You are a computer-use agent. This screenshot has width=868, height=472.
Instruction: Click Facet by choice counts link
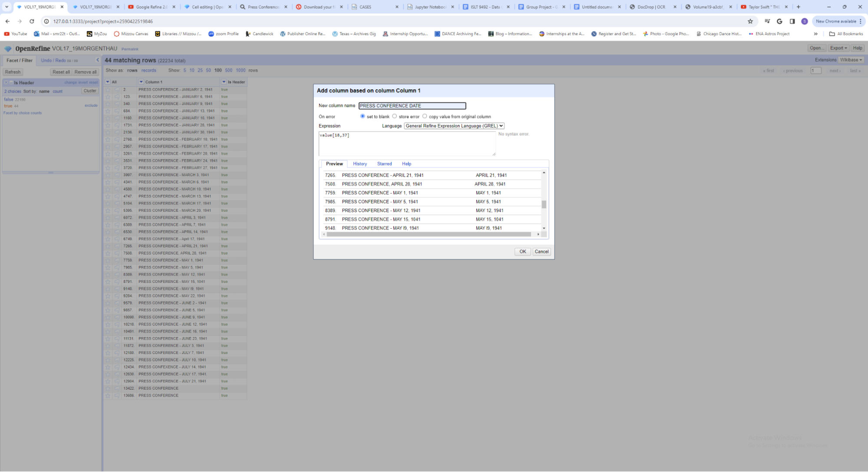click(x=23, y=113)
